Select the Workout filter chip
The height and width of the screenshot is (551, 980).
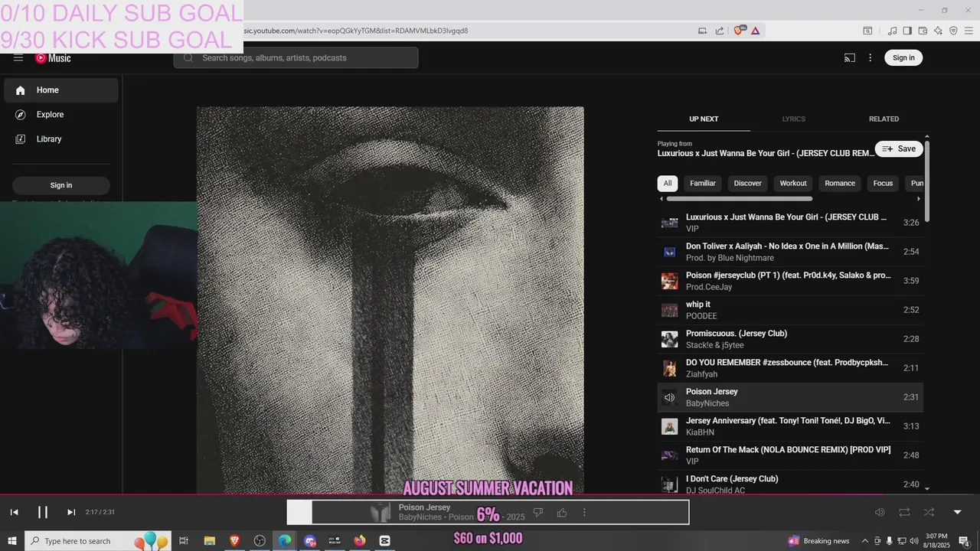point(793,184)
